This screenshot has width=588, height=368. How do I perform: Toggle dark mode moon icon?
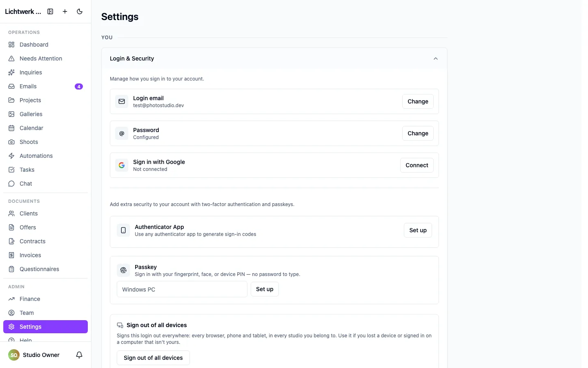pyautogui.click(x=80, y=11)
